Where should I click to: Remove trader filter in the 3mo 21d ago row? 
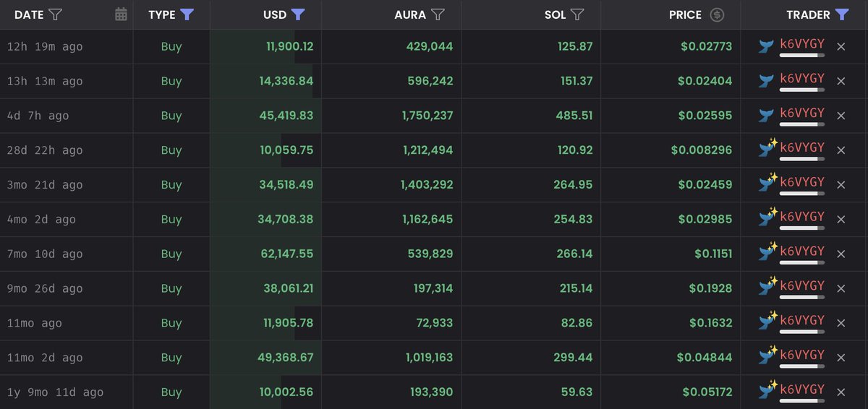pyautogui.click(x=841, y=185)
